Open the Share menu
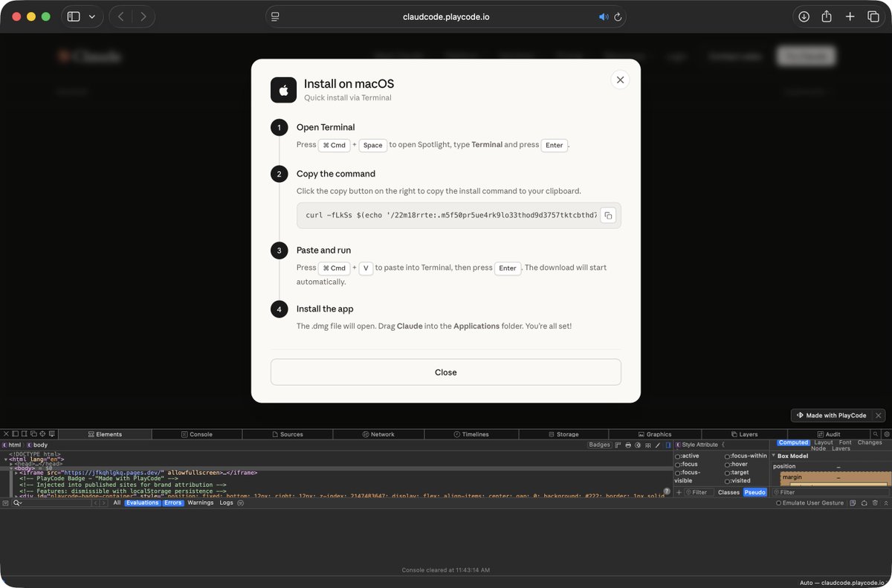 click(827, 16)
